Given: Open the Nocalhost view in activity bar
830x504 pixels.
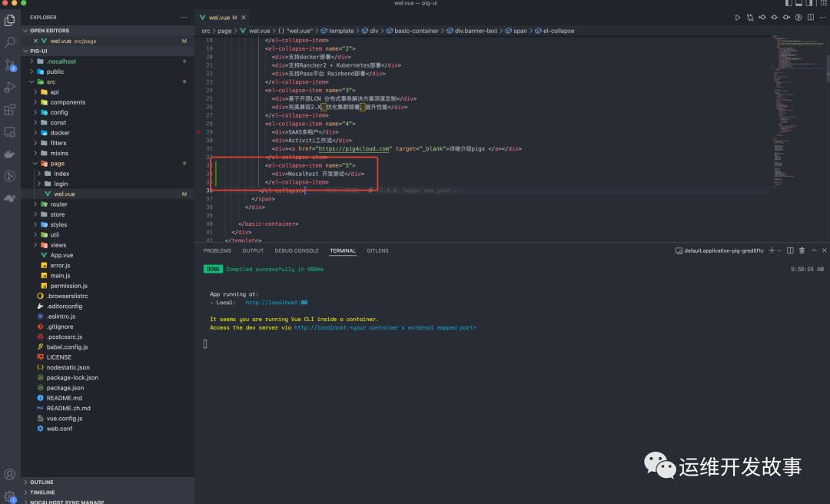Looking at the screenshot, I should tap(9, 198).
